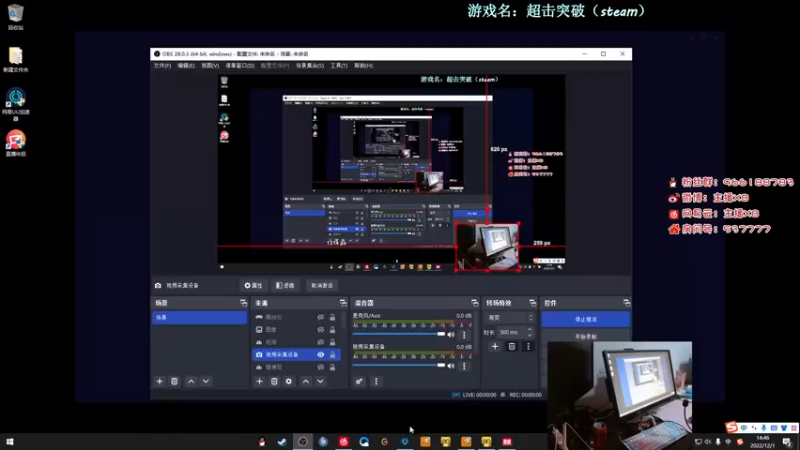The height and width of the screenshot is (450, 800).
Task: Open 帮助(H) menu
Action: click(363, 66)
